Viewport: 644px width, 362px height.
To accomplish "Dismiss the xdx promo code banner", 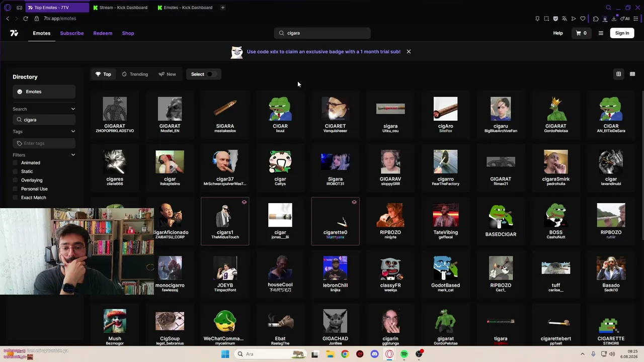I will point(409,51).
